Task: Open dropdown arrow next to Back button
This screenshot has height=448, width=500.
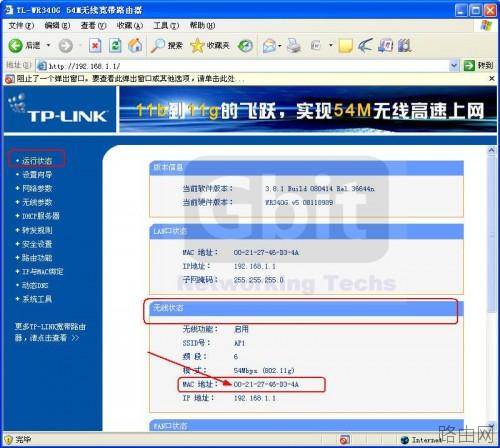Action: click(x=48, y=45)
